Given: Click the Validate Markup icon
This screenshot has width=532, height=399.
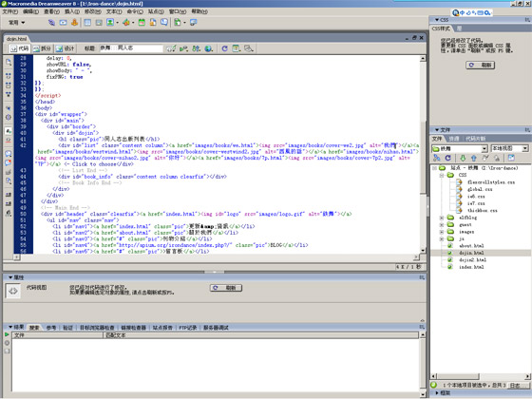Looking at the screenshot, I should click(x=183, y=48).
